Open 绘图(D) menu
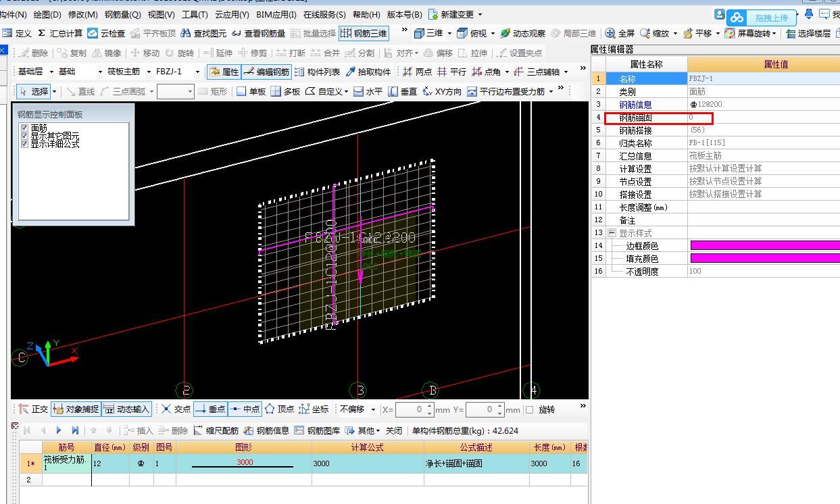This screenshot has height=504, width=840. pyautogui.click(x=47, y=14)
